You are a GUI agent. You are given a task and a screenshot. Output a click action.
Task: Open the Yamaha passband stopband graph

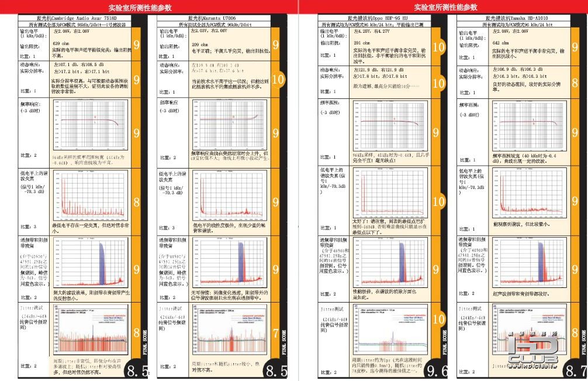[x=529, y=262]
